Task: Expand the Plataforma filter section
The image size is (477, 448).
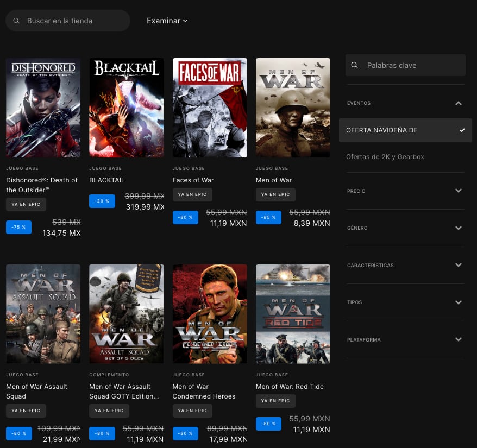Action: (458, 340)
